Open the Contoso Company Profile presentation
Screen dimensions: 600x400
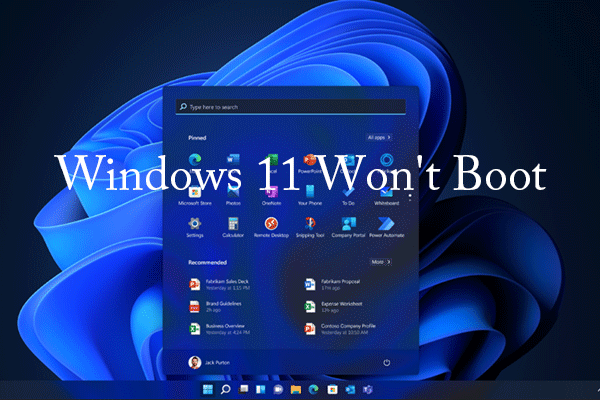click(340, 329)
